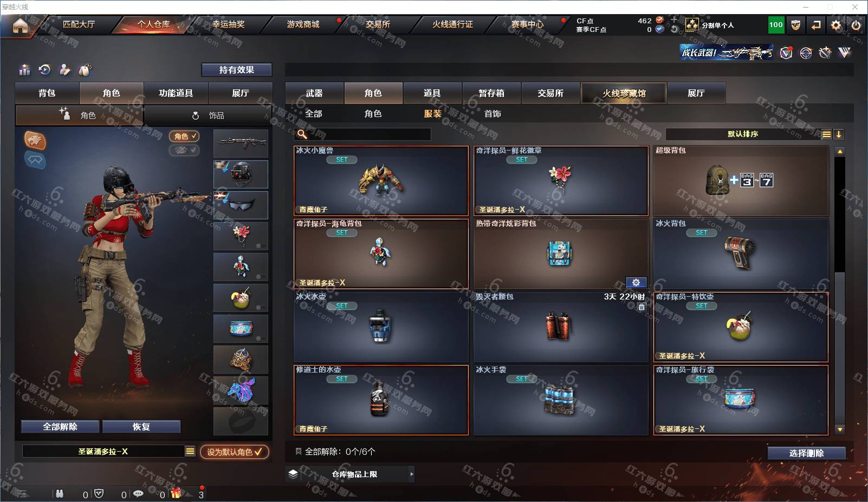Viewport: 868px width, 502px height.
Task: Open character list menu beside 圣诞潘多拉-X
Action: [x=190, y=451]
